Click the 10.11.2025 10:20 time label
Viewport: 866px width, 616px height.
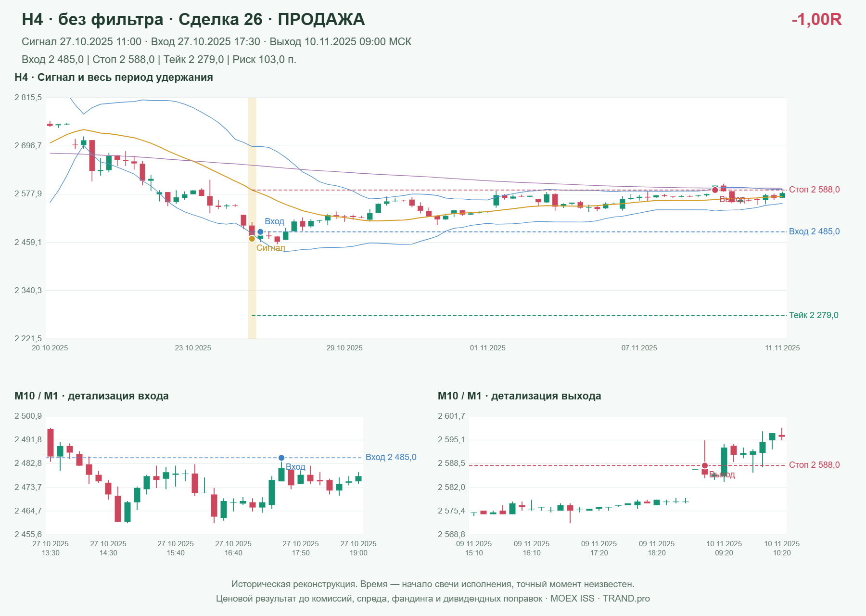tap(782, 548)
